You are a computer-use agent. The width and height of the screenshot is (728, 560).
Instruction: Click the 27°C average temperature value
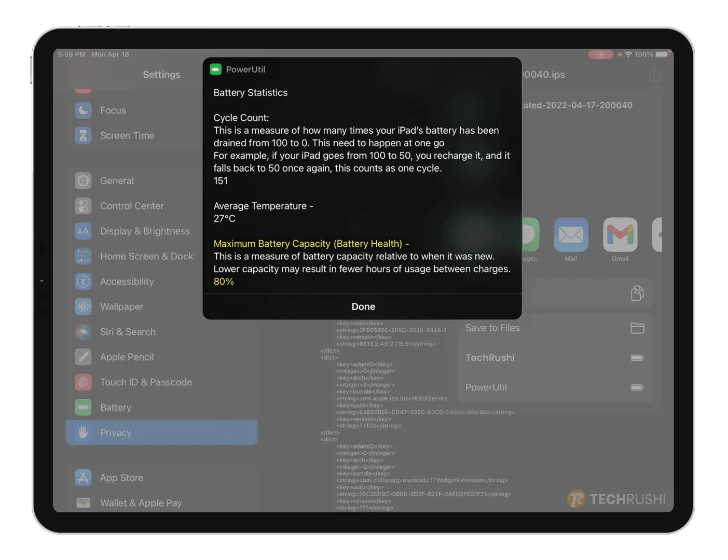tap(224, 218)
